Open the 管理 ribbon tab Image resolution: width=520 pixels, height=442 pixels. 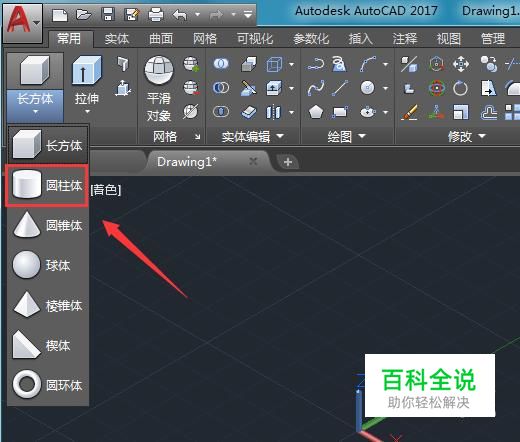coord(493,39)
